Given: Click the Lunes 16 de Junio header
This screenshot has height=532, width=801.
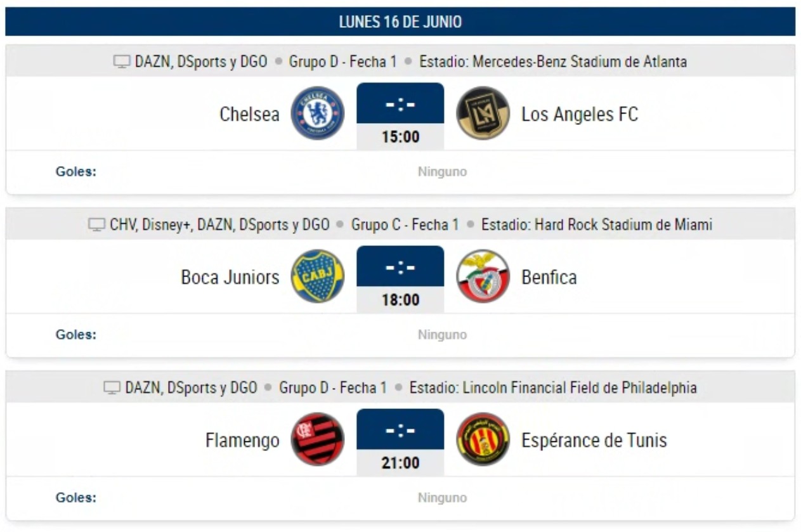Looking at the screenshot, I should pos(400,22).
